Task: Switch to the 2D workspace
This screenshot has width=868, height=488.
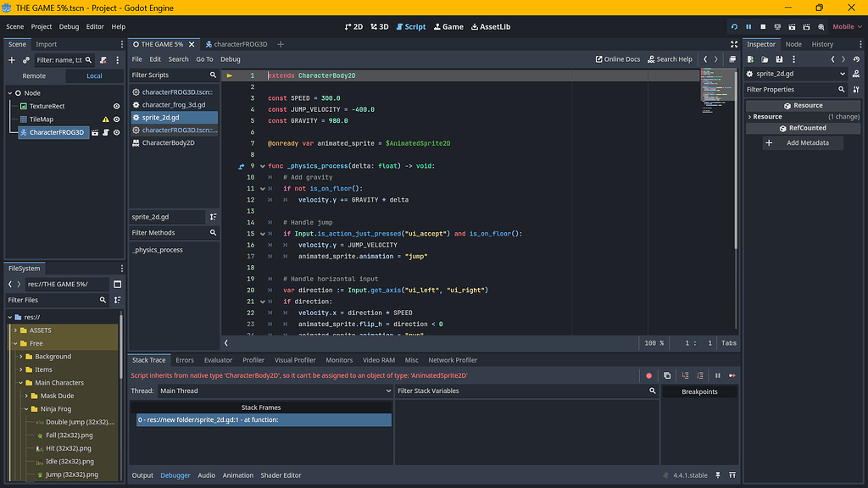Action: click(x=353, y=26)
